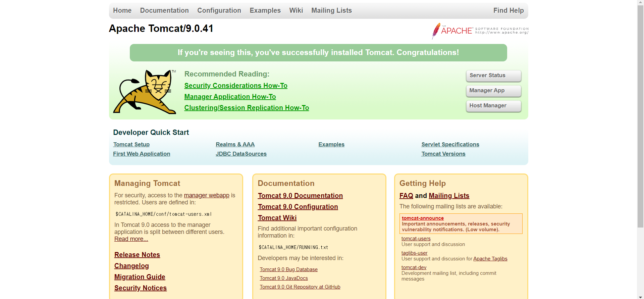Open Realms & AAA link
Viewport: 644px width, 299px height.
click(x=235, y=144)
